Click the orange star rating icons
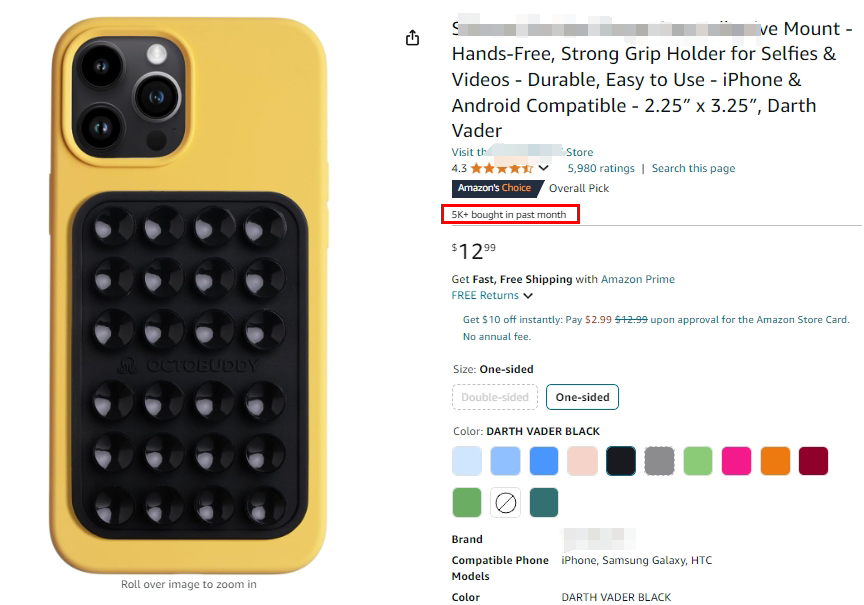Screen dimensions: 864x605 point(501,168)
